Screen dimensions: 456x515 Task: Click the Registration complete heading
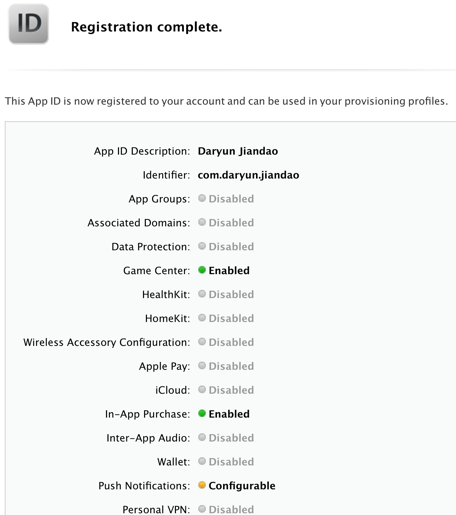pos(146,27)
